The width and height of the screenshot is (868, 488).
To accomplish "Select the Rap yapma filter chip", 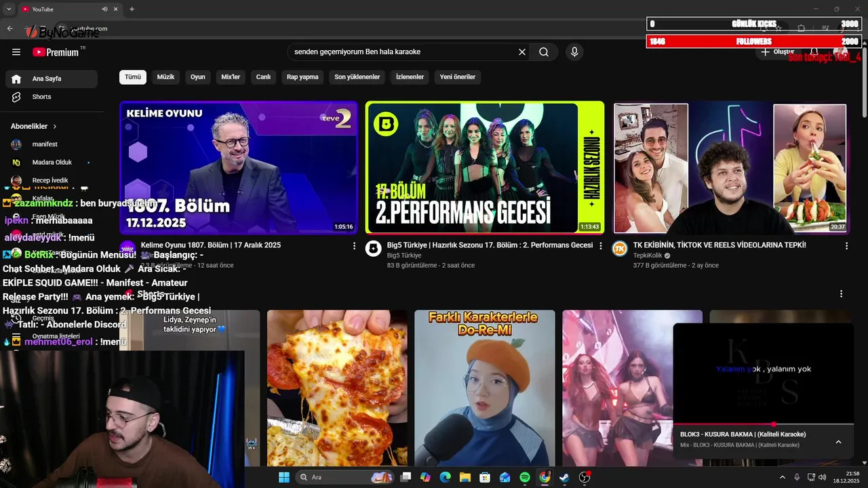I will (302, 77).
